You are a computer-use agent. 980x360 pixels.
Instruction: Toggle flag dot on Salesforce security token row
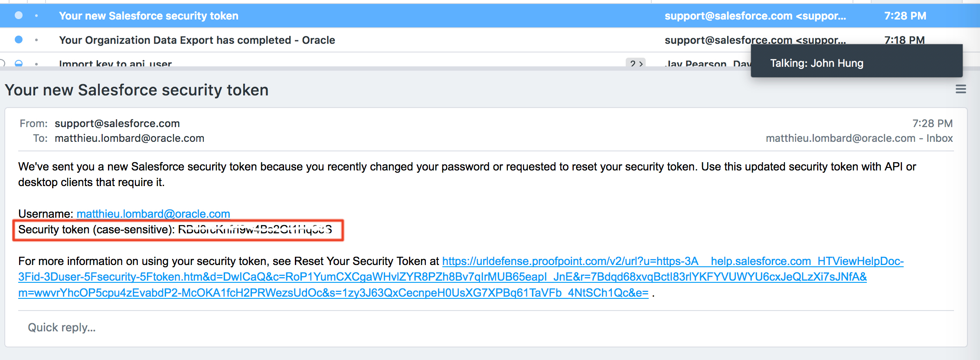tap(36, 16)
